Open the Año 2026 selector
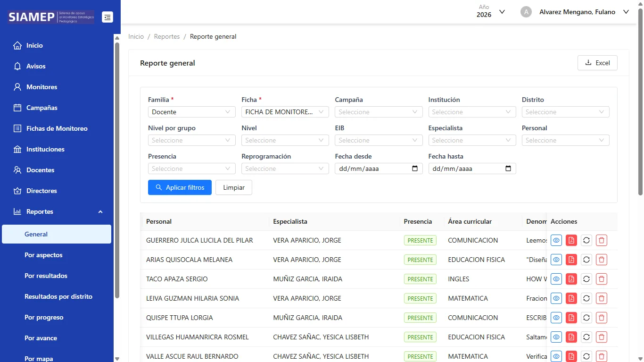 click(491, 12)
